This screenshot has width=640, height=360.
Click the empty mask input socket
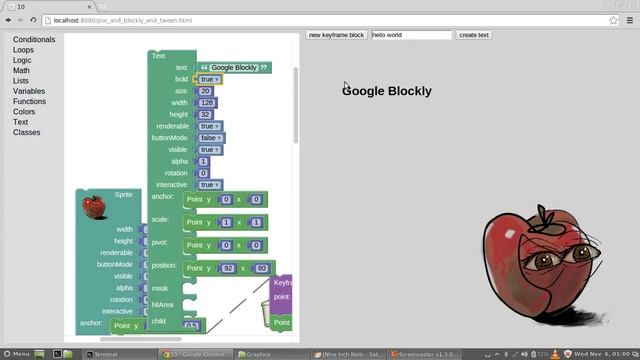[189, 289]
